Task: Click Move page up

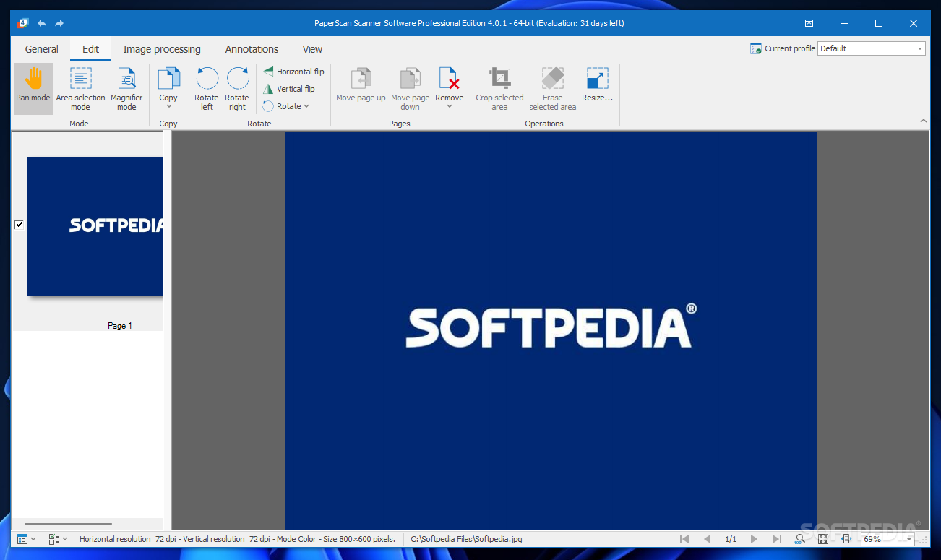Action: pos(361,85)
